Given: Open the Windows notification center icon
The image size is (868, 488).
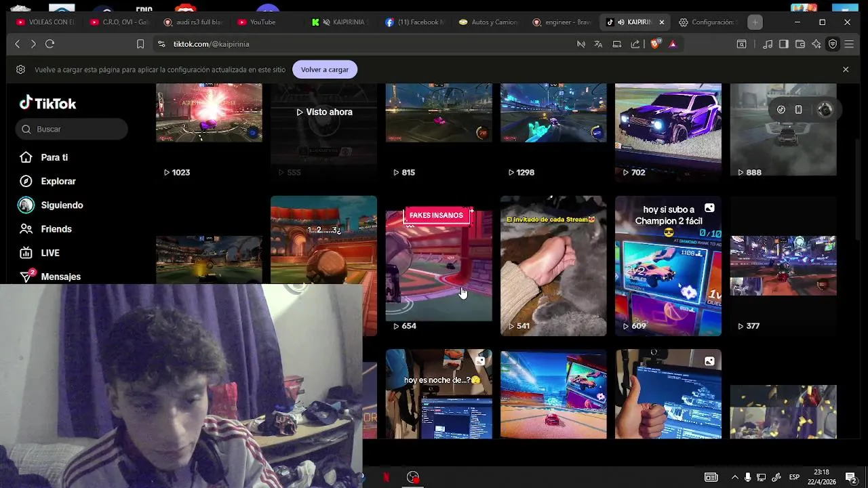Looking at the screenshot, I should 851,477.
